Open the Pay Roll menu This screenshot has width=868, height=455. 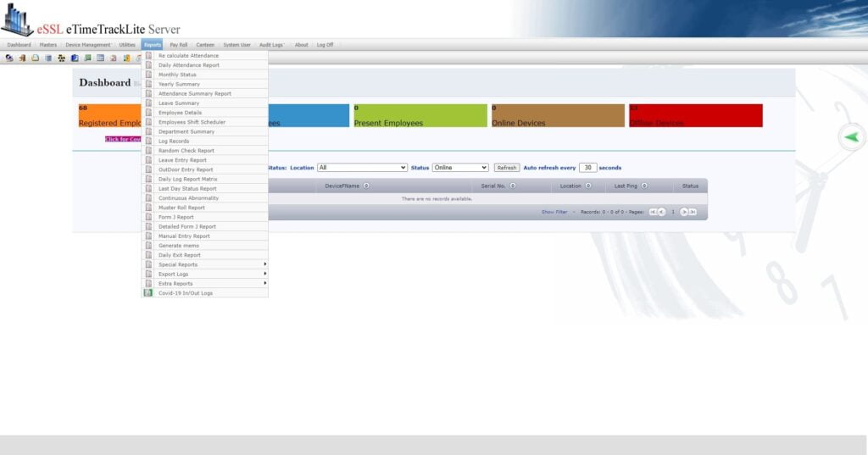pyautogui.click(x=178, y=45)
